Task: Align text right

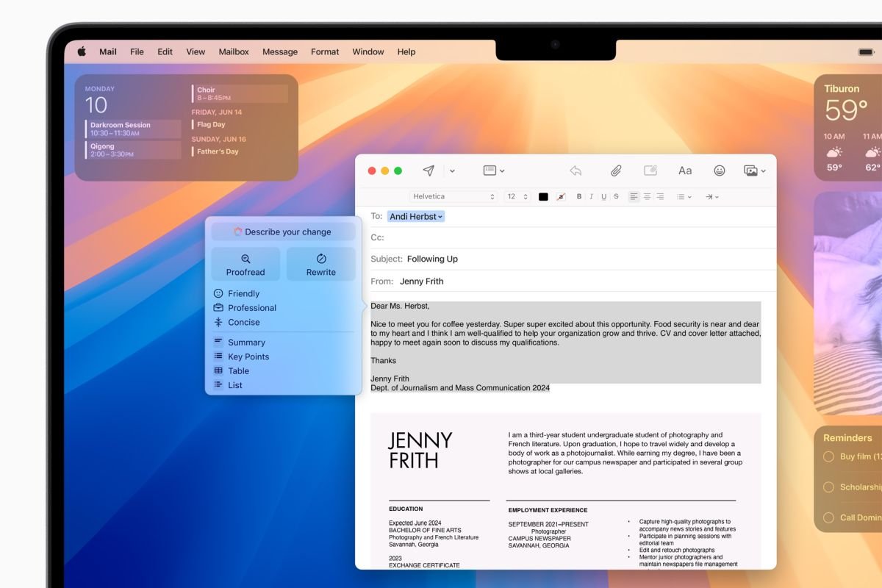Action: click(660, 197)
